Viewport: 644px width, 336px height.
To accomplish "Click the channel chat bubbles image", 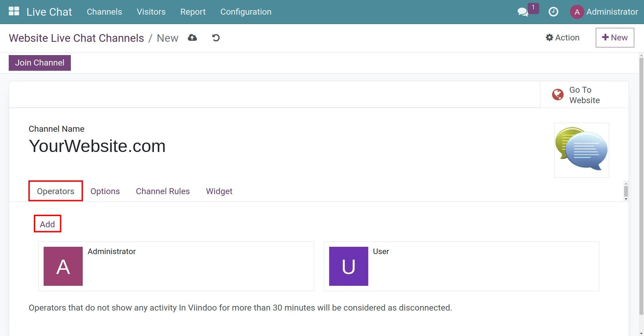I will [582, 150].
